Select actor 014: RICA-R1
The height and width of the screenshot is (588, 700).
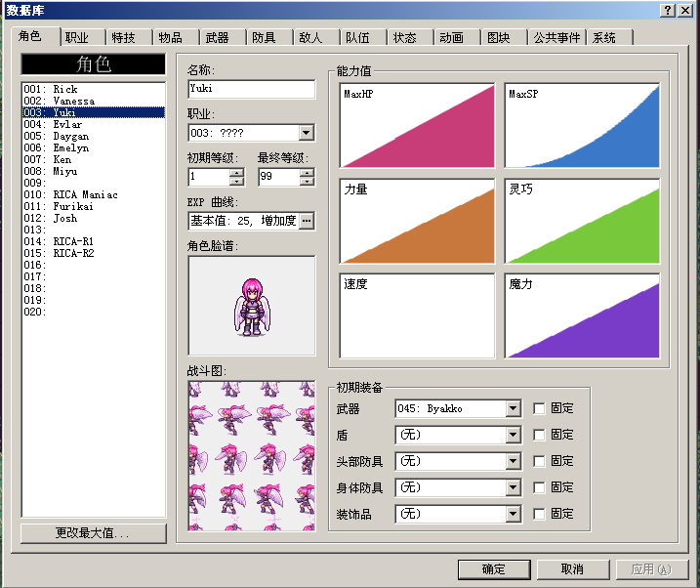tap(94, 241)
